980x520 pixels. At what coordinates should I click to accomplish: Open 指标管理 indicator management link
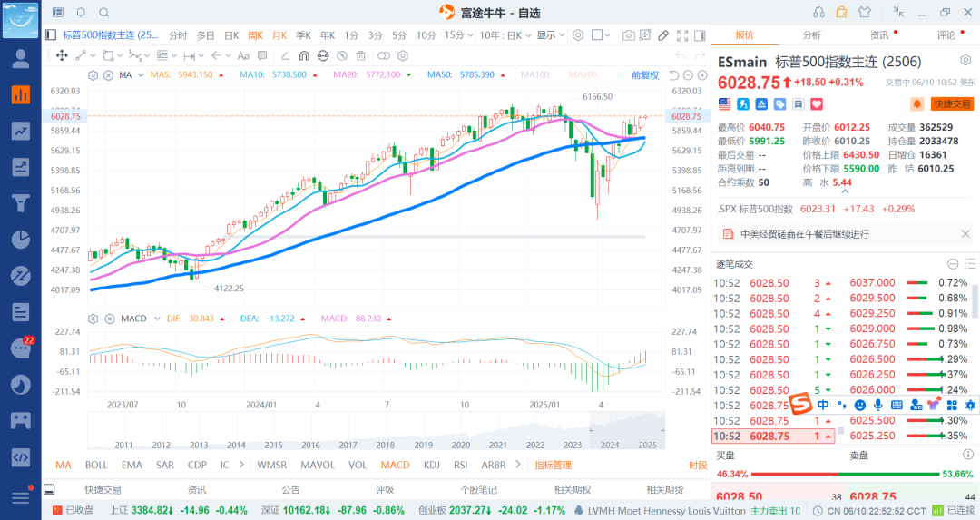[x=554, y=465]
